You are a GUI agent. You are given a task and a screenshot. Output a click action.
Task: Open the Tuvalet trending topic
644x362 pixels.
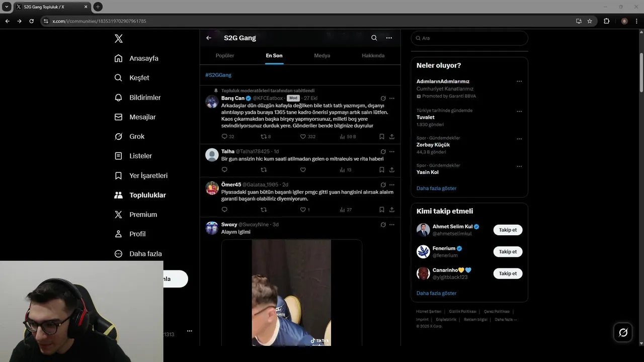pyautogui.click(x=426, y=117)
